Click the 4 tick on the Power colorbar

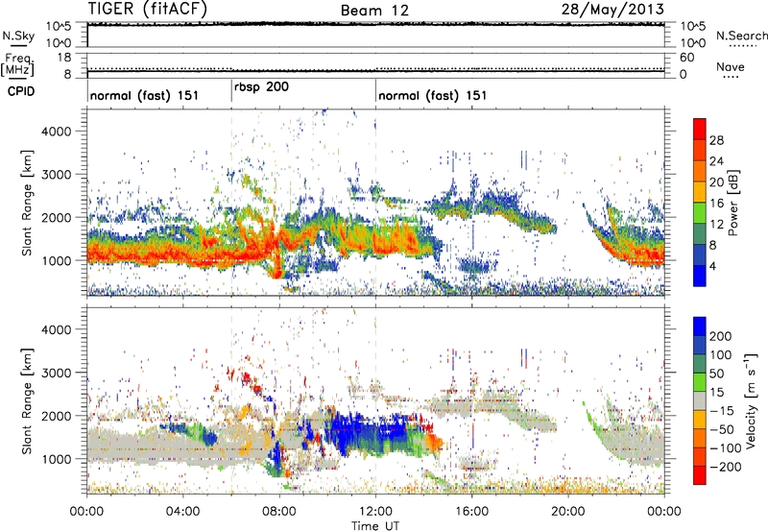712,266
